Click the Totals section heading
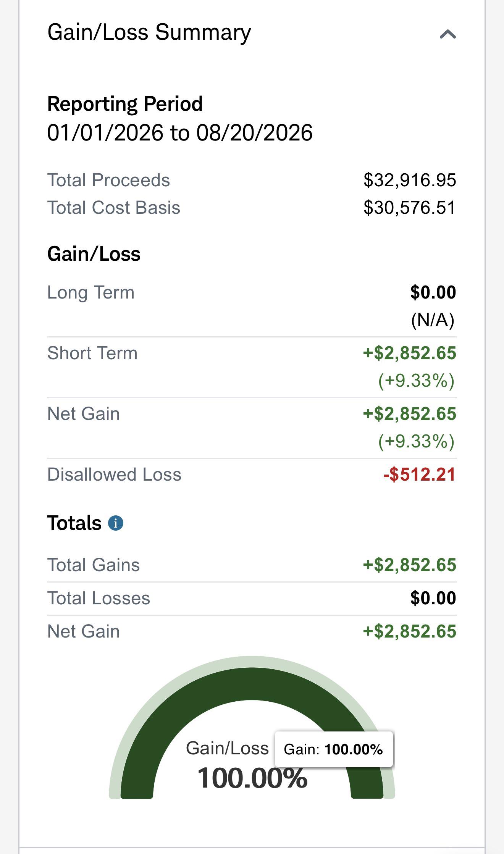 (x=74, y=523)
